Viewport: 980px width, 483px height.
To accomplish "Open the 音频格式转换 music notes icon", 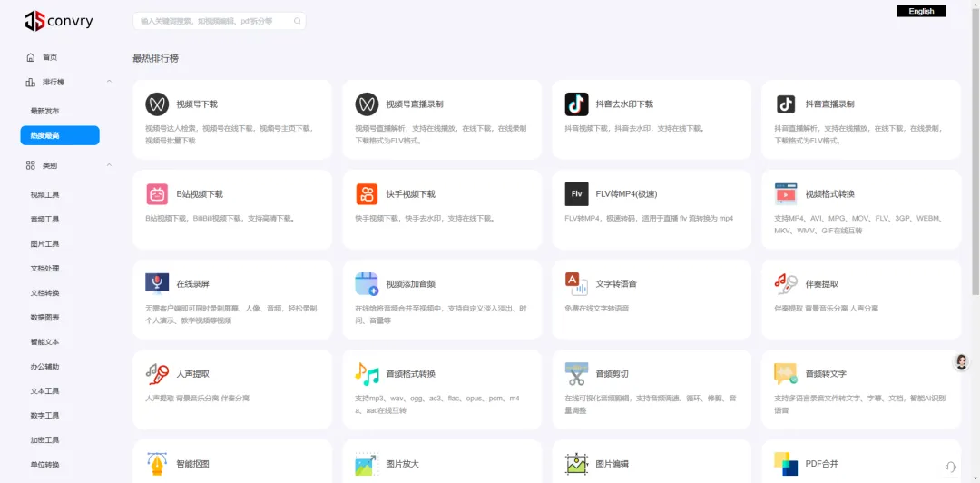I will [x=367, y=373].
